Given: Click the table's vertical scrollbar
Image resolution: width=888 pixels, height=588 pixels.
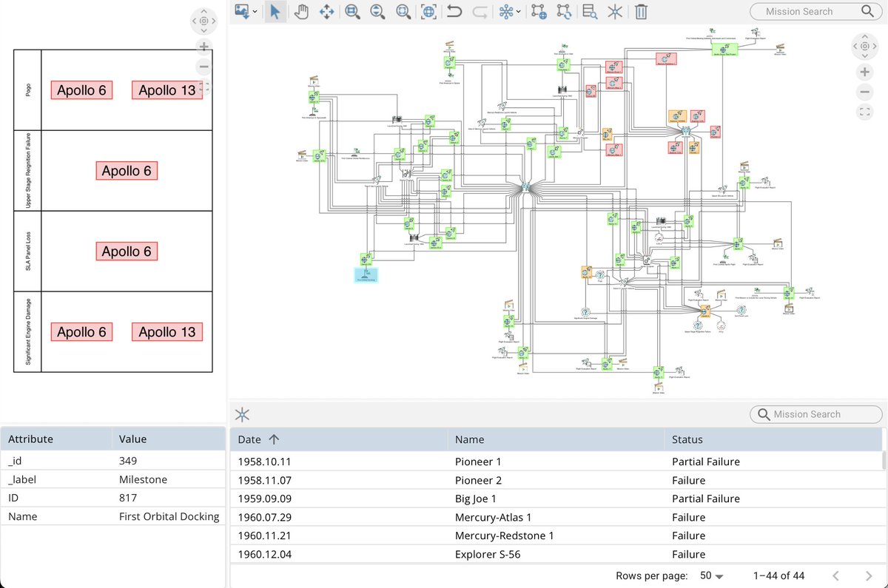Looking at the screenshot, I should [884, 460].
